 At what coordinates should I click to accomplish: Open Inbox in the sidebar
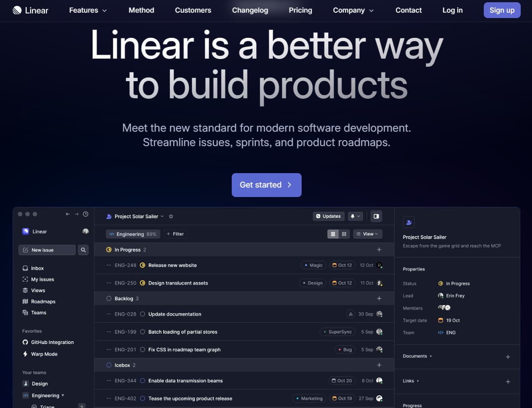[33, 268]
